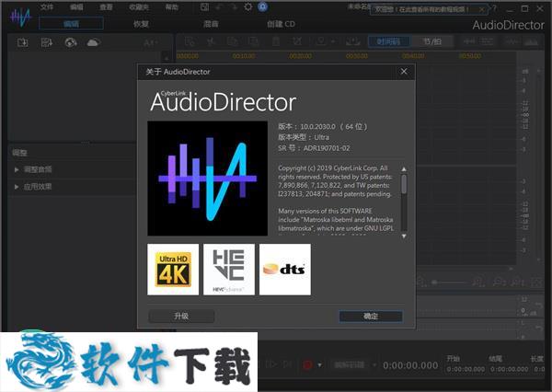This screenshot has height=392, width=552.
Task: Switch to the 混音 tab
Action: click(211, 24)
